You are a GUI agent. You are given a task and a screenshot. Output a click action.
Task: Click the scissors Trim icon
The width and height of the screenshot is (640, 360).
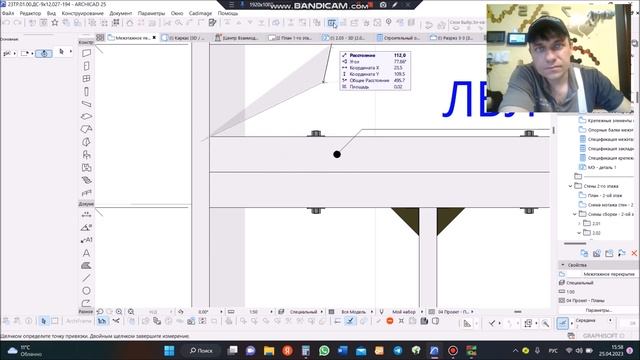click(x=116, y=321)
